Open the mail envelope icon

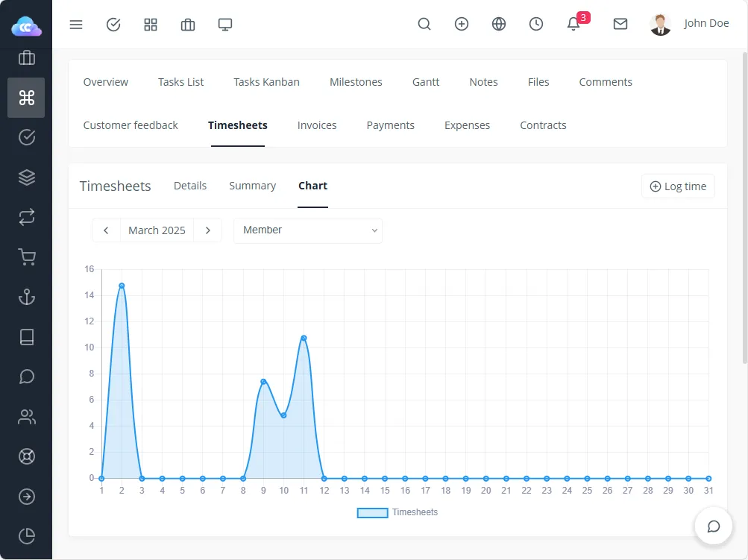pos(620,25)
